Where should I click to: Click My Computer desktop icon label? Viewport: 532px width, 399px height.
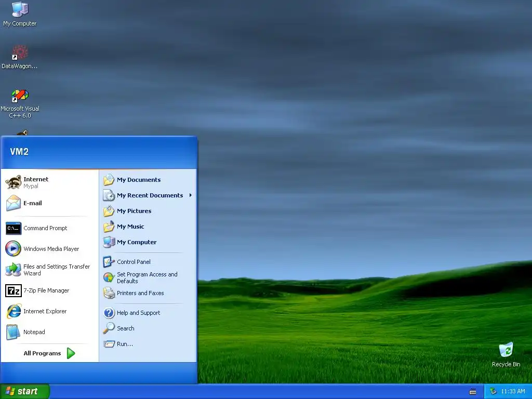pyautogui.click(x=20, y=24)
